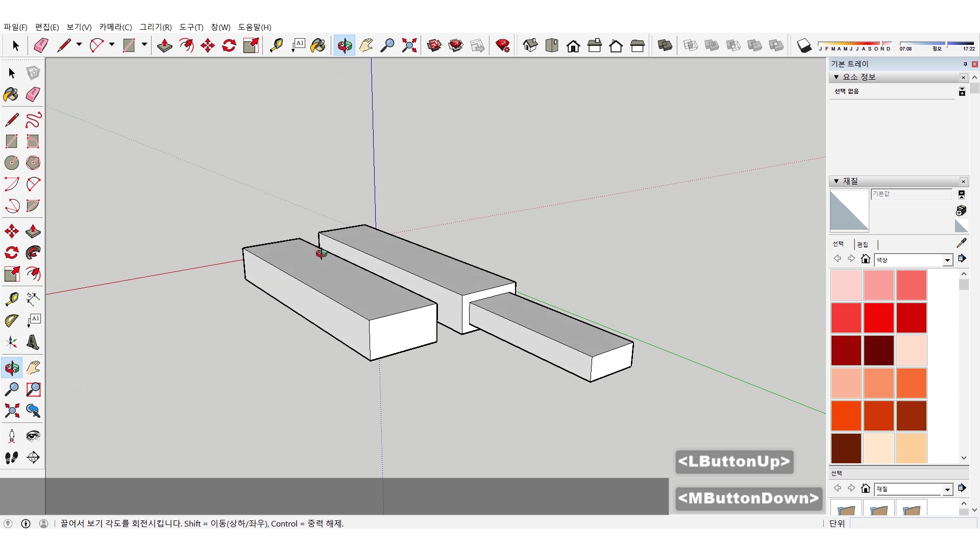Viewport: 980px width, 551px height.
Task: Select the Eraser tool in left toolbar
Action: [x=33, y=94]
